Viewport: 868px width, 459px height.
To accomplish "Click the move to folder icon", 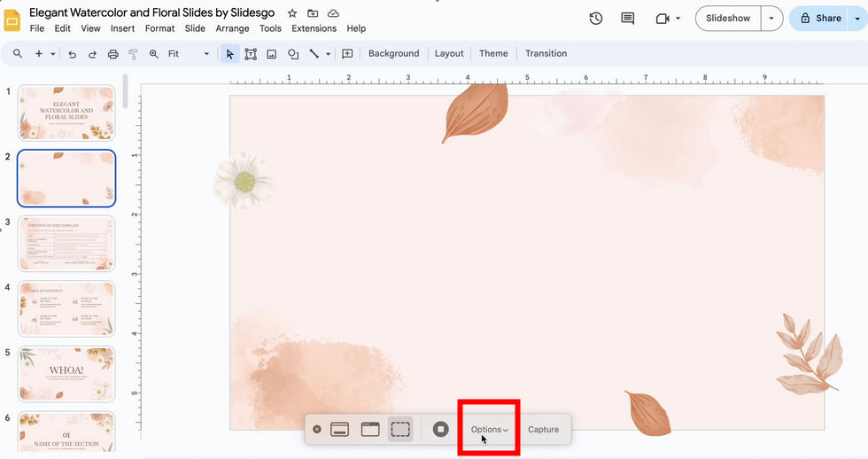I will tap(313, 12).
